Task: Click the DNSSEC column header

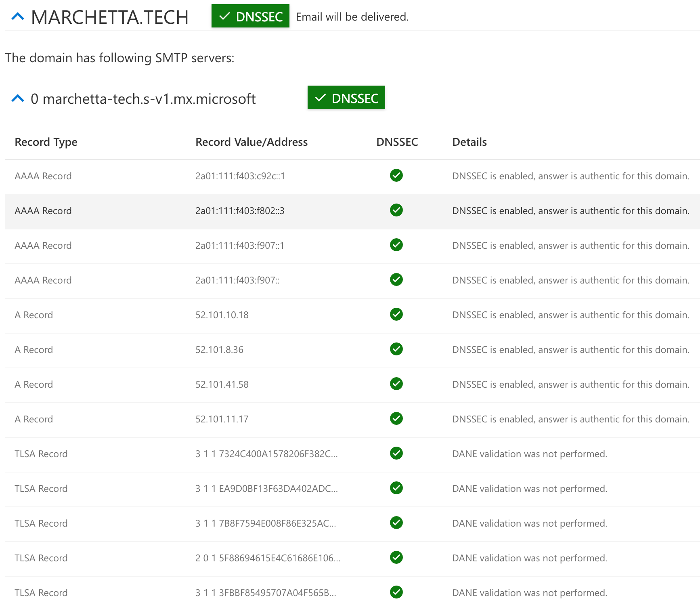Action: click(397, 142)
